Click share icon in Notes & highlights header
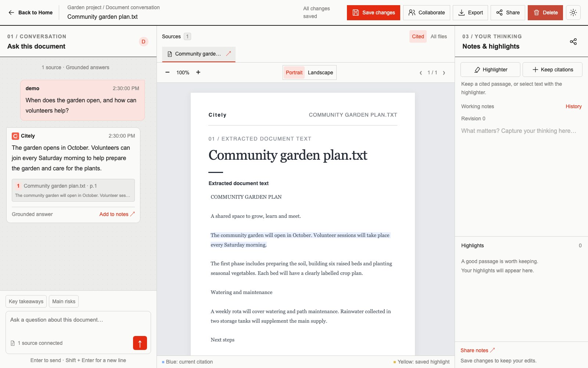The image size is (588, 368). pos(573,42)
